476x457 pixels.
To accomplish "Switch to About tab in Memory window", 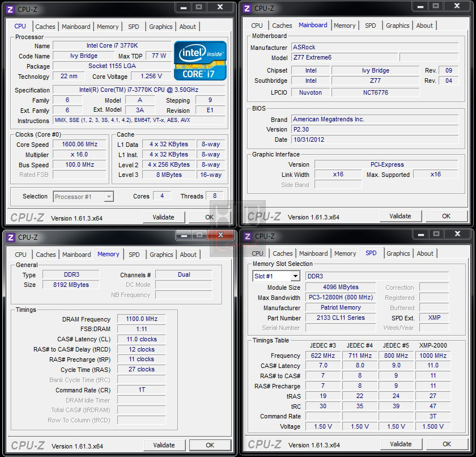I will click(x=188, y=255).
